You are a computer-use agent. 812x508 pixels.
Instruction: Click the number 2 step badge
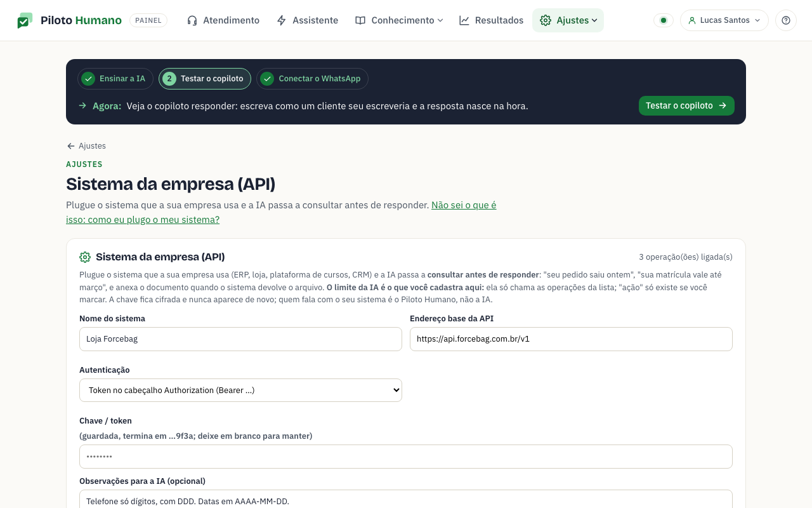[169, 79]
